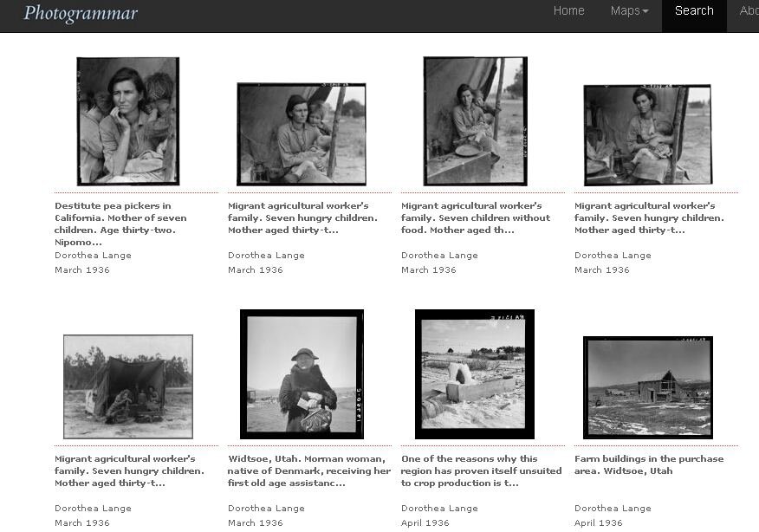This screenshot has height=532, width=759.
Task: Open the Destitute pea pickers portrait thumbnail
Action: pos(127,121)
